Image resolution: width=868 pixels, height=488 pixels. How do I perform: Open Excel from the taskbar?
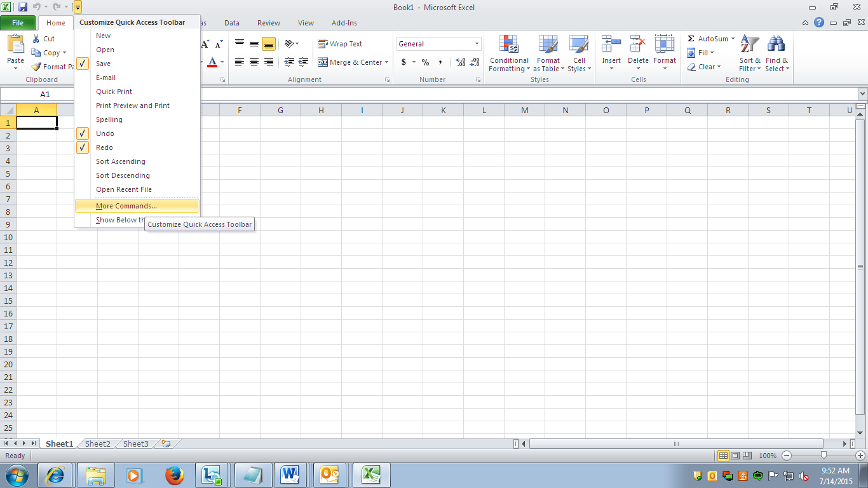pyautogui.click(x=370, y=475)
